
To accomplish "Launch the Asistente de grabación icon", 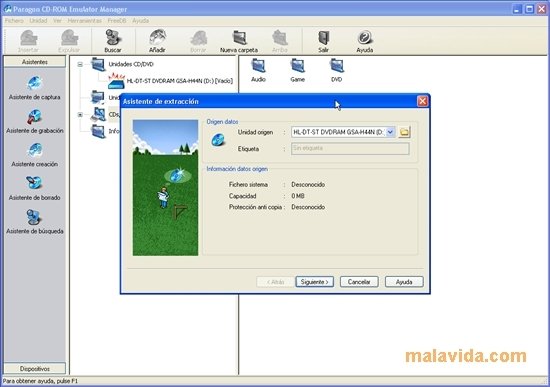I will 34,121.
